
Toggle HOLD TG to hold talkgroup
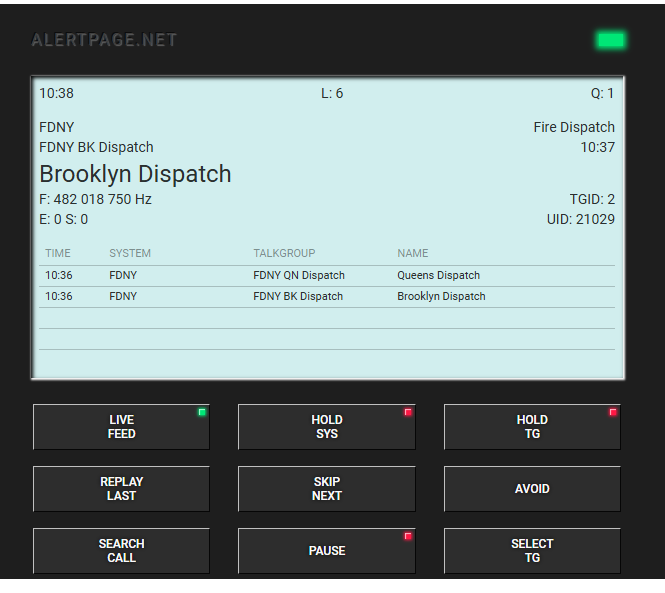(x=532, y=427)
